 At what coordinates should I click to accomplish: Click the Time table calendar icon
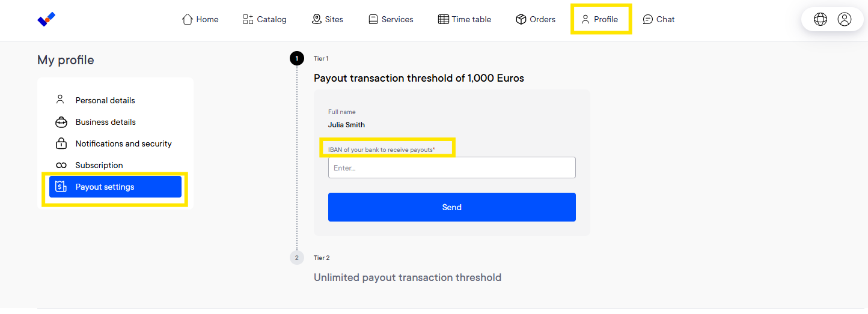pyautogui.click(x=443, y=19)
